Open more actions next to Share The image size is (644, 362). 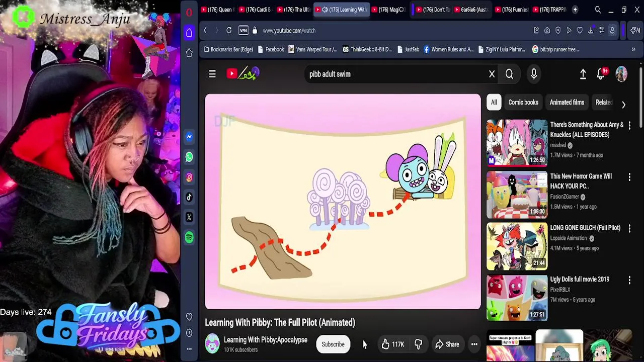pos(474,344)
